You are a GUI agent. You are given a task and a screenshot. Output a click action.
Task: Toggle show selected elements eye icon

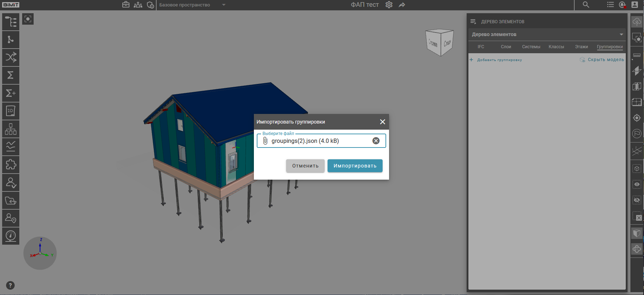(637, 184)
